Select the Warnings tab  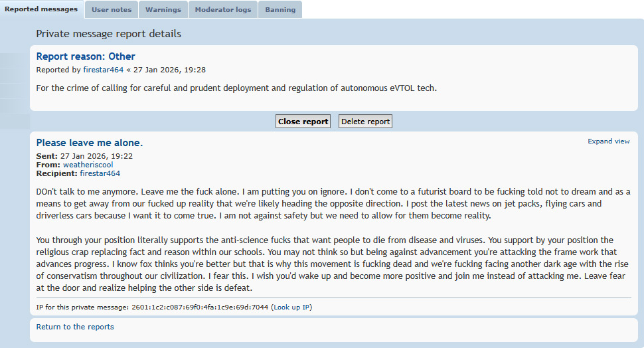[163, 10]
